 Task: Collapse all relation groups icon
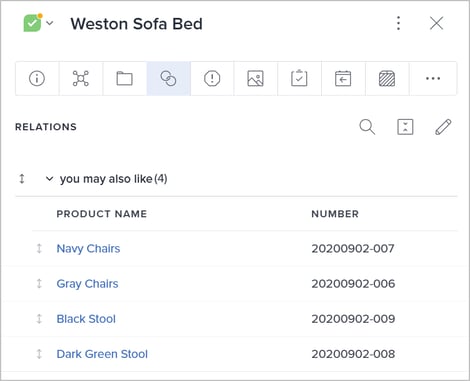405,127
